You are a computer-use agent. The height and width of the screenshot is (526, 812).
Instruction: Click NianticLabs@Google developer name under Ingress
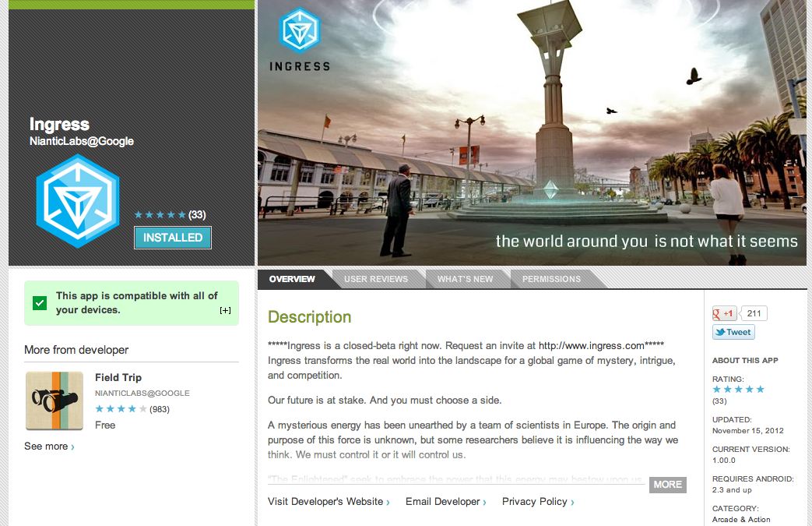[x=81, y=141]
